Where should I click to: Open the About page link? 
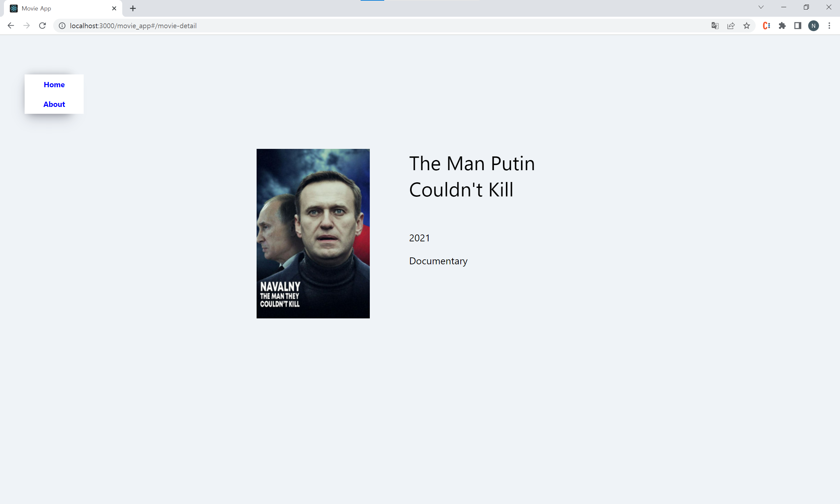tap(54, 104)
